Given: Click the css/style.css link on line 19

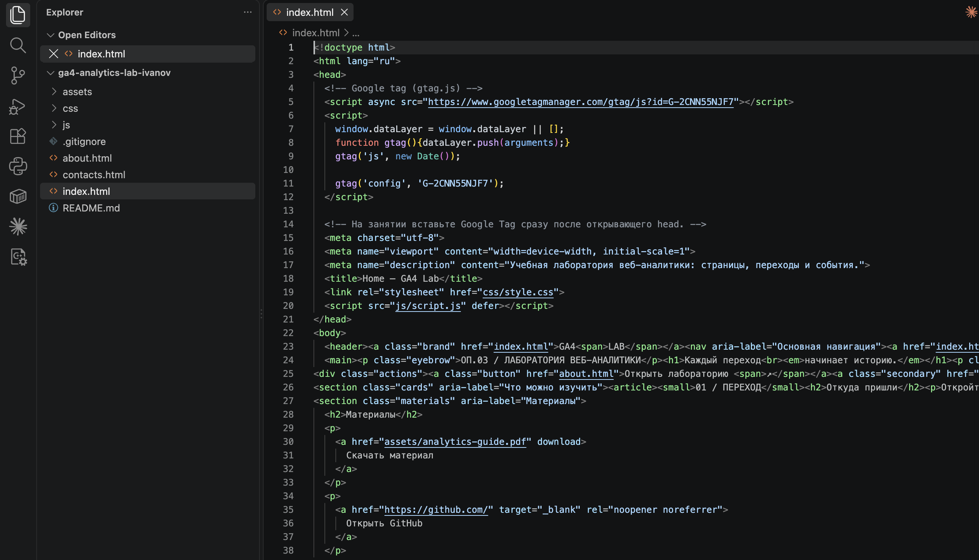Looking at the screenshot, I should [518, 292].
